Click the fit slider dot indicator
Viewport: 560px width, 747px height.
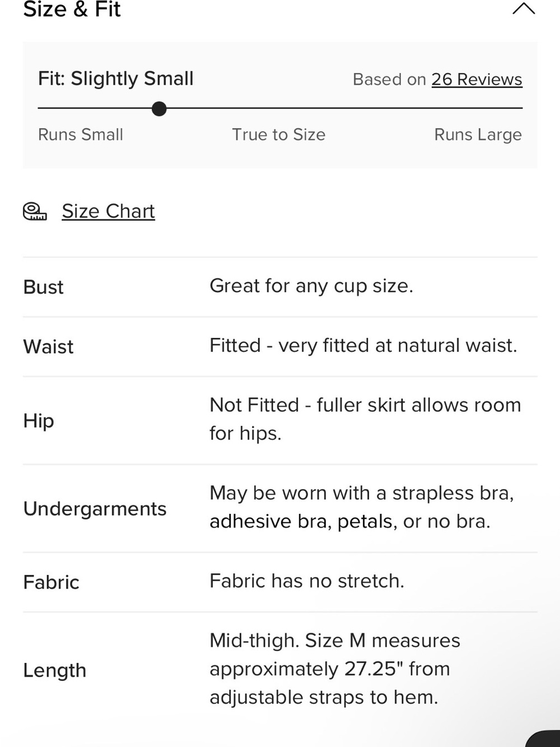click(x=159, y=108)
